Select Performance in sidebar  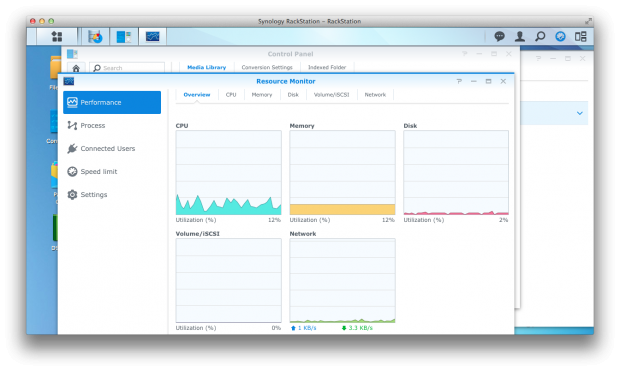point(112,102)
